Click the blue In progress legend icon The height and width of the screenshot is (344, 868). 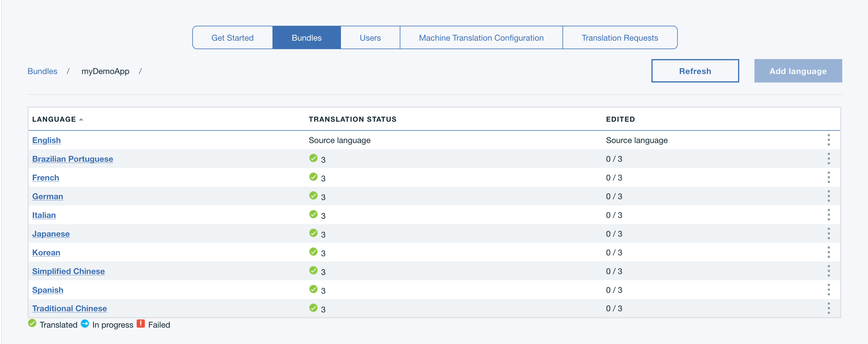pyautogui.click(x=85, y=324)
